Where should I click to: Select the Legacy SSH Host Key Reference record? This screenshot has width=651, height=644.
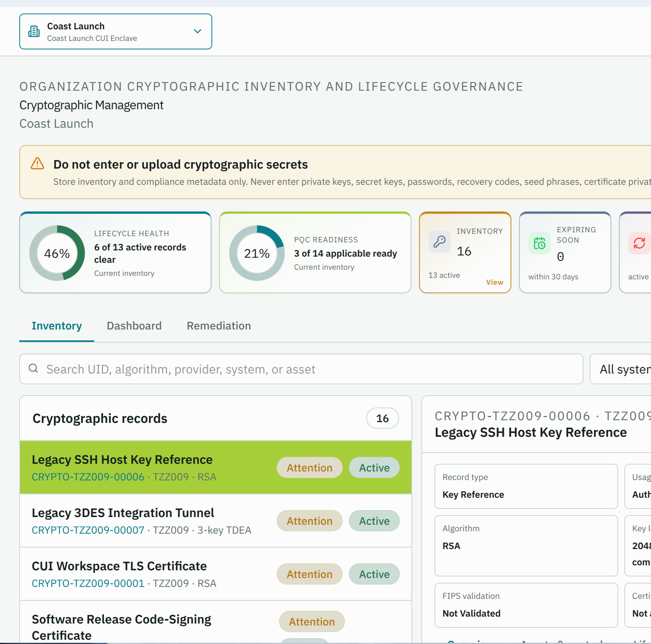coord(216,467)
